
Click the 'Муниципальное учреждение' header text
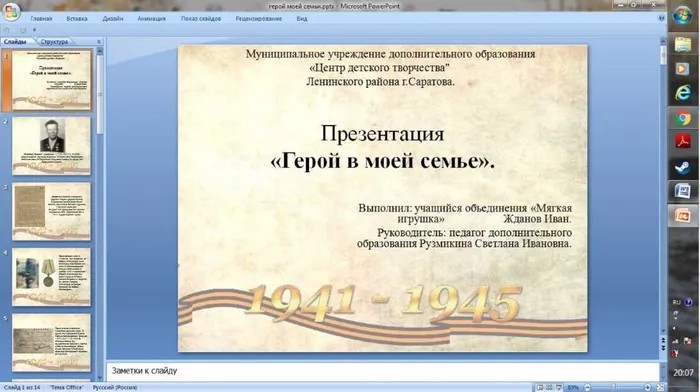coord(390,54)
